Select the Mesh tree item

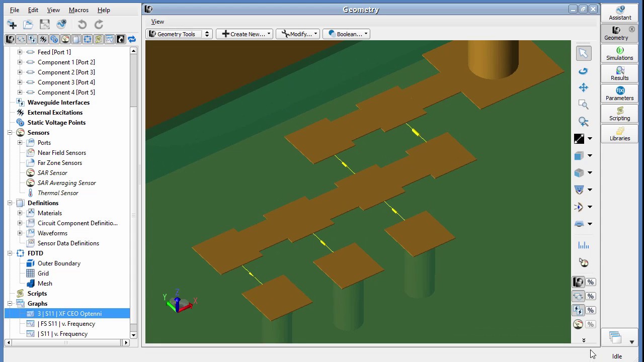coord(45,284)
